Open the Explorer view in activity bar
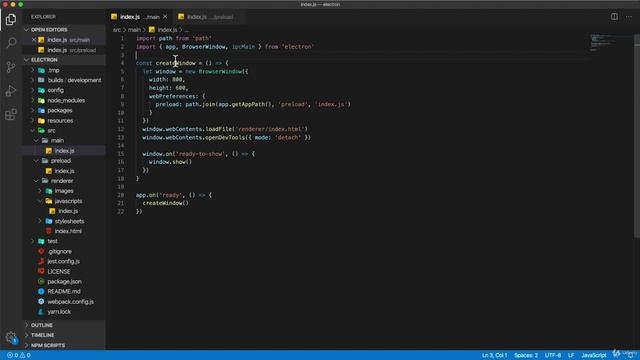This screenshot has width=640, height=360. 11,19
